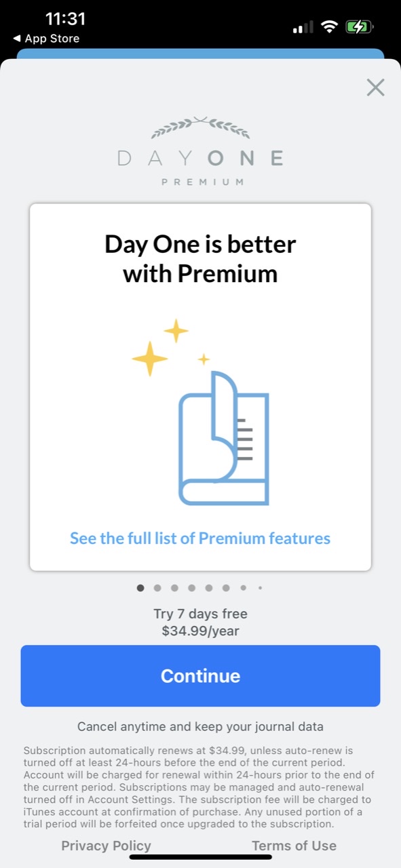
Task: Tap the large yellow sparkle star
Action: tap(149, 359)
